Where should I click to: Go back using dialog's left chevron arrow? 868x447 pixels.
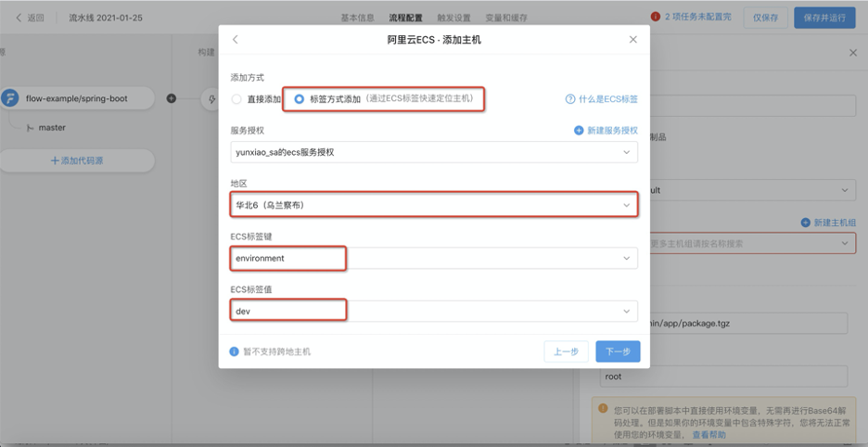236,39
